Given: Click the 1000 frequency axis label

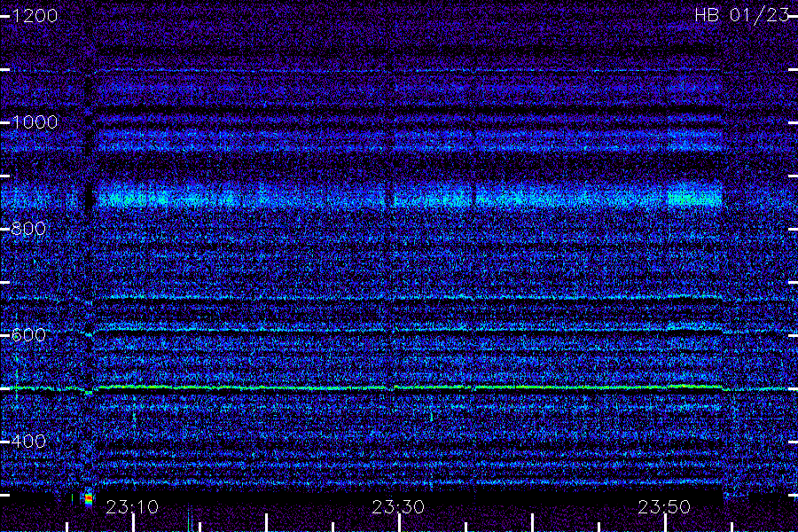Looking at the screenshot, I should 35,122.
